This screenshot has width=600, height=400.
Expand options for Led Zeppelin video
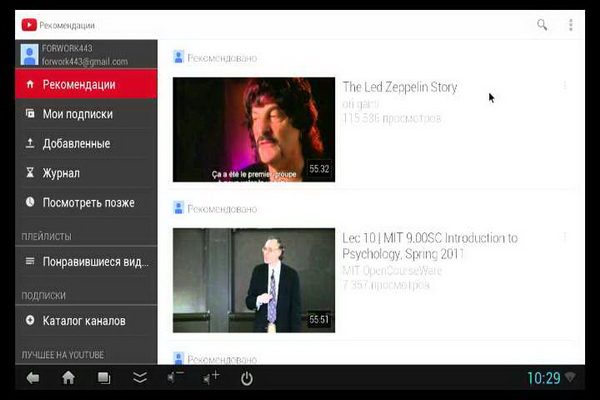tap(565, 86)
